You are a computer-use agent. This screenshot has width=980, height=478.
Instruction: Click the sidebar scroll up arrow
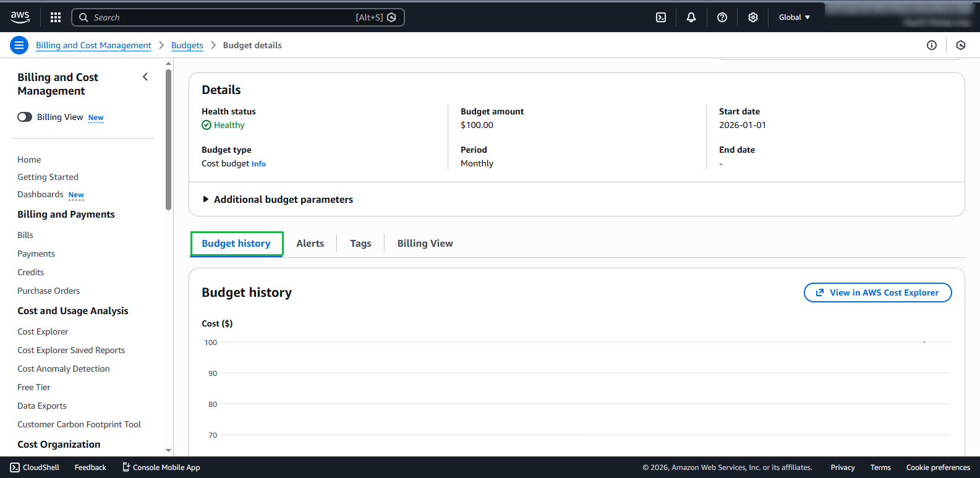click(169, 64)
